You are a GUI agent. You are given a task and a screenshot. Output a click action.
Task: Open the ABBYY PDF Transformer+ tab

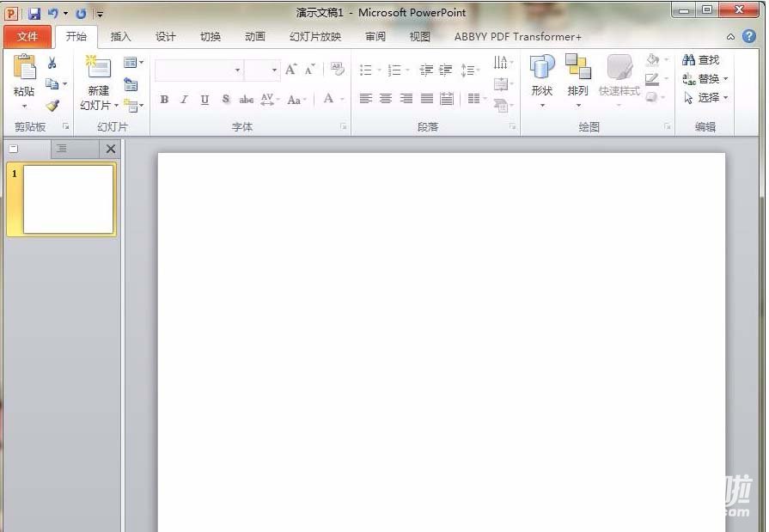pos(517,37)
